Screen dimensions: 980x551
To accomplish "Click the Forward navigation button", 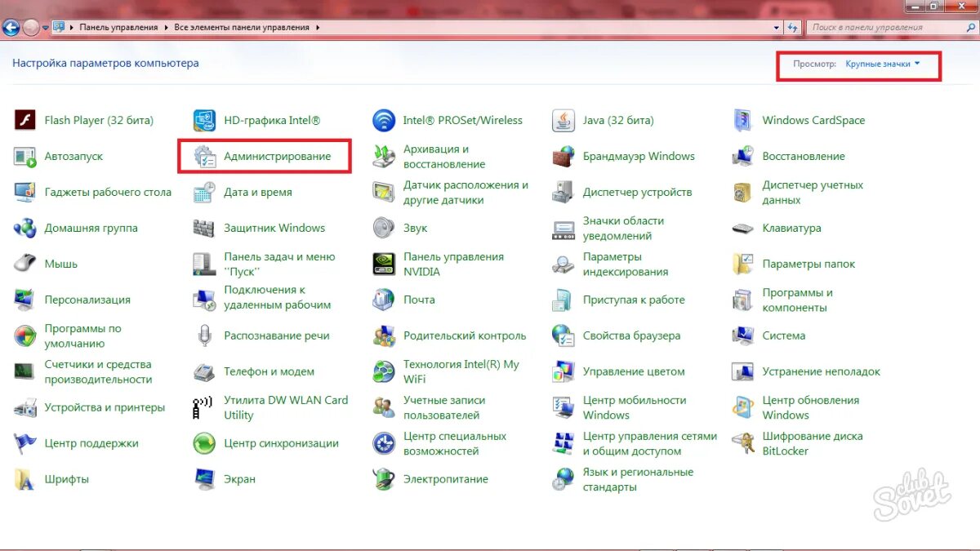I will [32, 27].
